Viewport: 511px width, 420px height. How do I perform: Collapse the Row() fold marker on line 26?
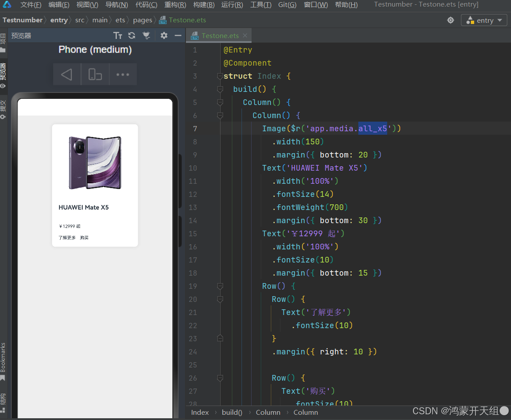pyautogui.click(x=220, y=378)
